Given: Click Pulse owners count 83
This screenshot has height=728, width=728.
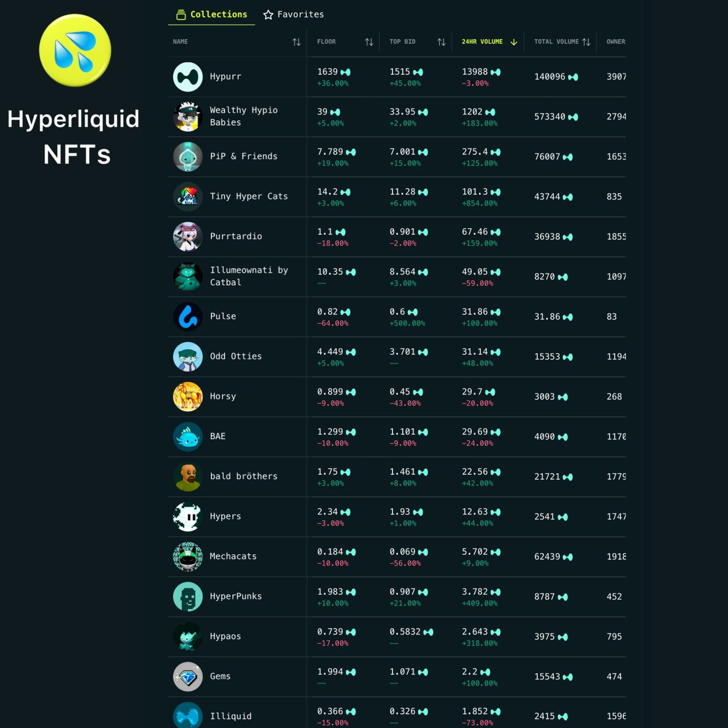Looking at the screenshot, I should (612, 317).
